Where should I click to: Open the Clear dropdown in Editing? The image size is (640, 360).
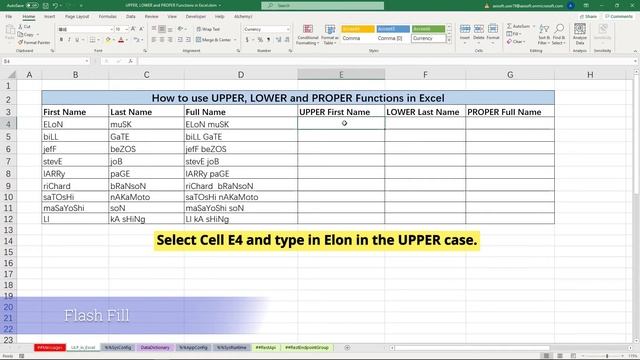516,42
